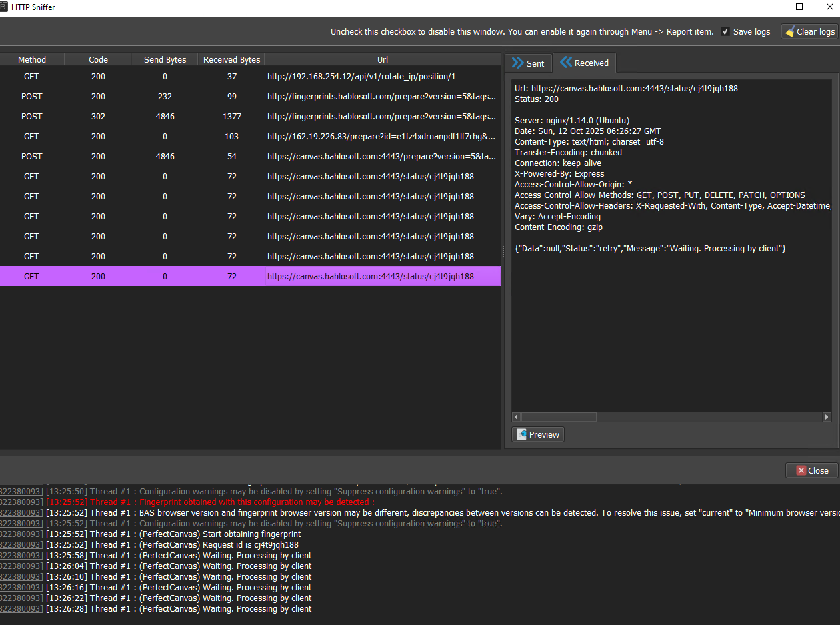Click the Received tab arrows icon

[x=566, y=63]
